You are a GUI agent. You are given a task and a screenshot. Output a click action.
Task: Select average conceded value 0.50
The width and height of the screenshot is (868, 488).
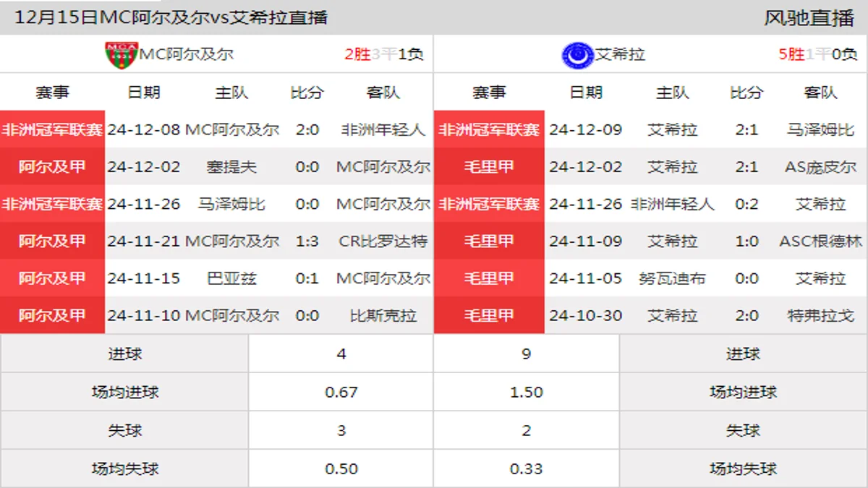[341, 469]
